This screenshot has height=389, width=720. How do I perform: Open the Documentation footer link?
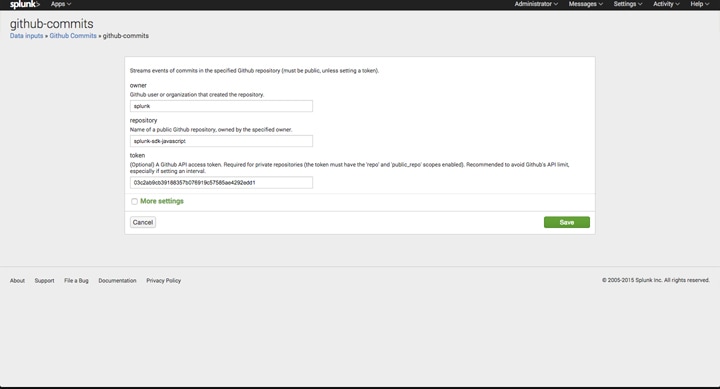point(118,281)
